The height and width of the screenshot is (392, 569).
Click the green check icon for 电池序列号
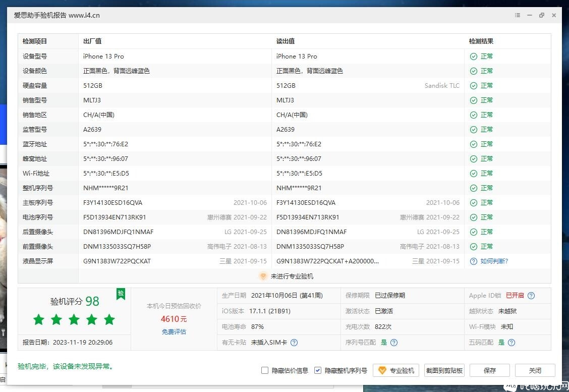tap(473, 217)
